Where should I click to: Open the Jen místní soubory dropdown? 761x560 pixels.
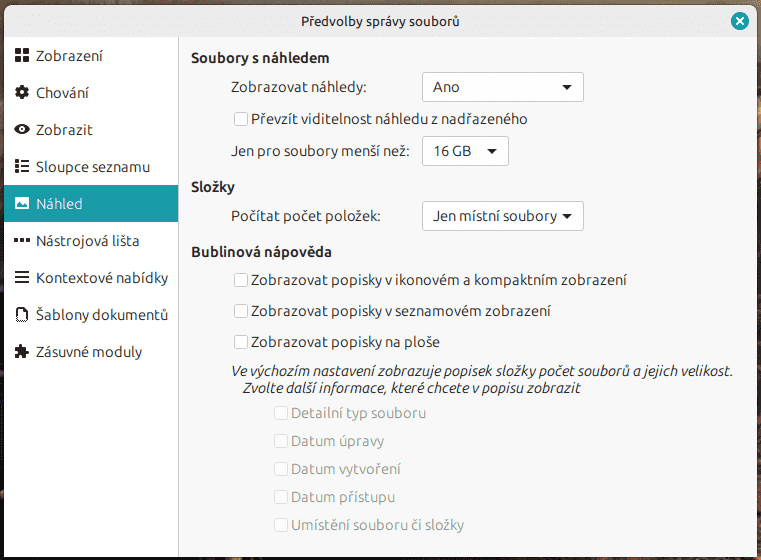point(502,216)
